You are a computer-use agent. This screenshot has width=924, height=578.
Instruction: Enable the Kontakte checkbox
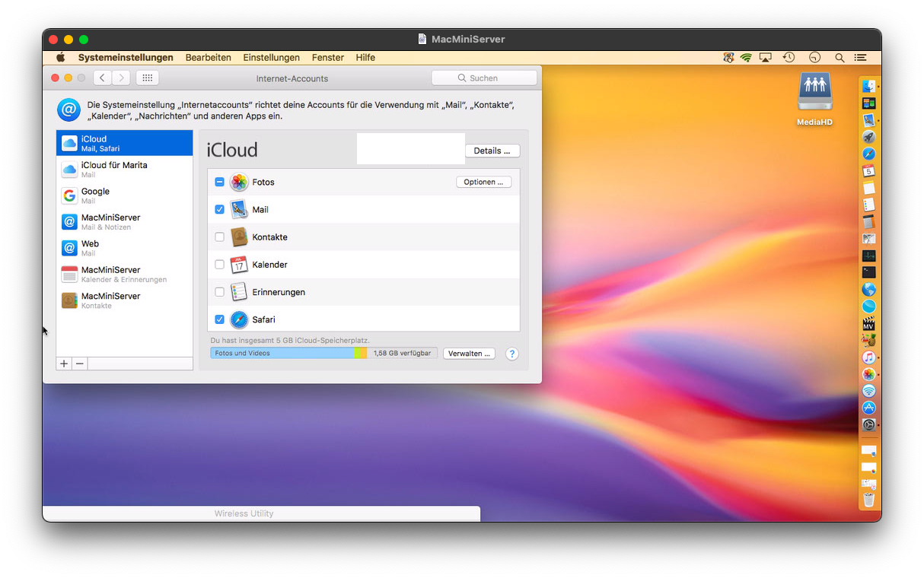point(219,237)
